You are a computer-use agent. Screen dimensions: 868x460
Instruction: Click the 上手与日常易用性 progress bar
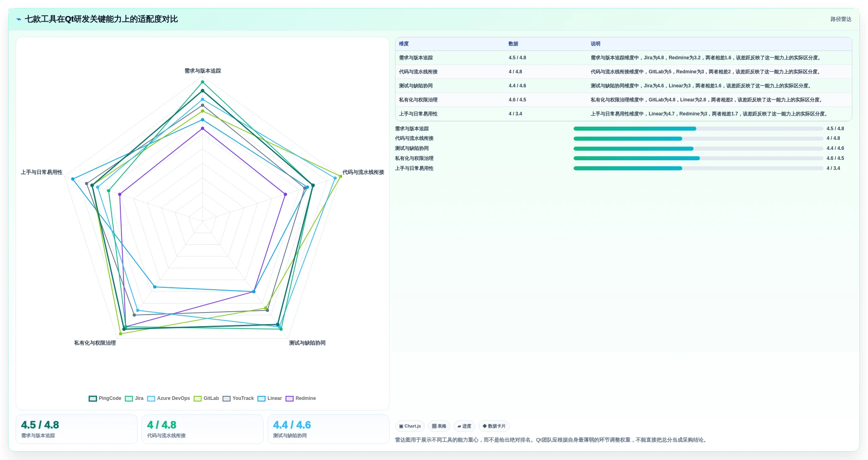698,168
